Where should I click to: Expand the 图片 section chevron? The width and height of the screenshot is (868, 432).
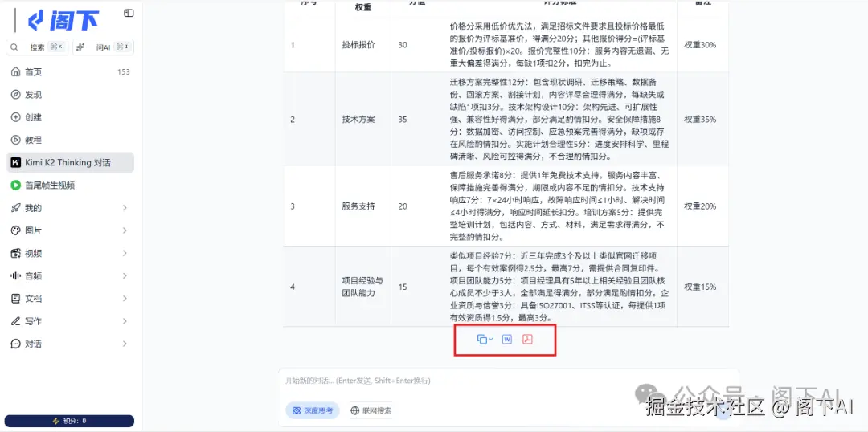point(125,230)
